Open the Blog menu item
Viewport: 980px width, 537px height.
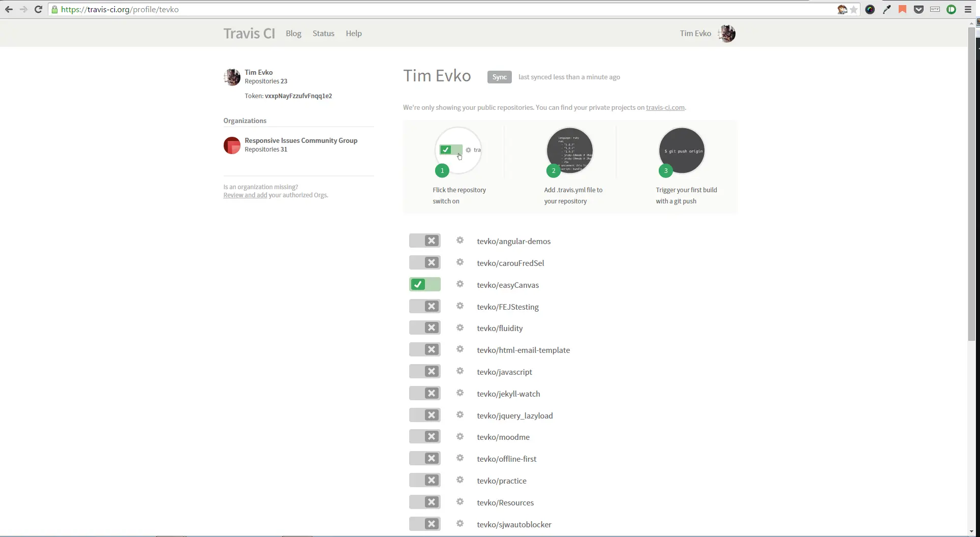click(x=293, y=33)
